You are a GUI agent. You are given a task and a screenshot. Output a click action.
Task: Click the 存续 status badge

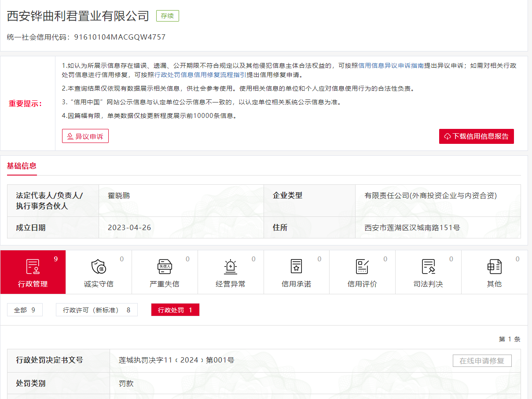(167, 16)
